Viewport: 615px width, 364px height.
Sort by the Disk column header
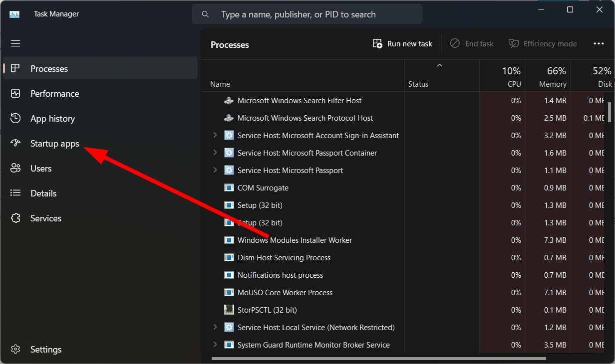(x=593, y=76)
